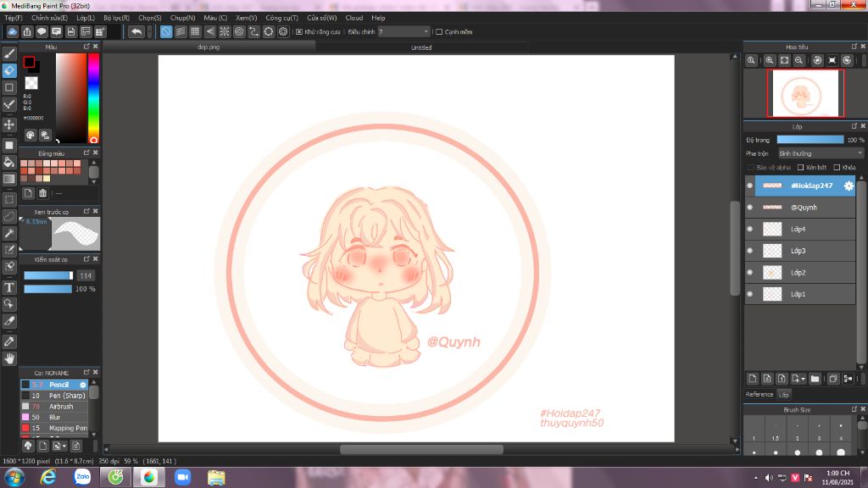The image size is (868, 488).
Task: Open the Điều chỉnh correction dropdown
Action: 403,32
